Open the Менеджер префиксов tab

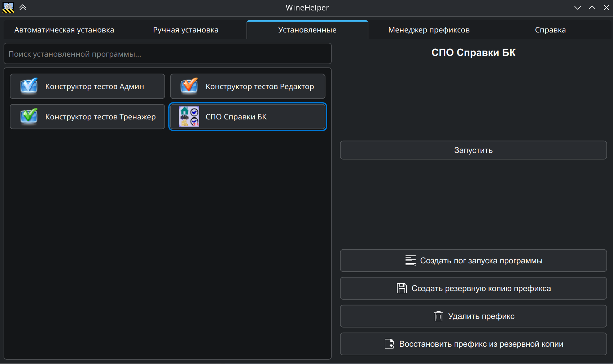[429, 30]
